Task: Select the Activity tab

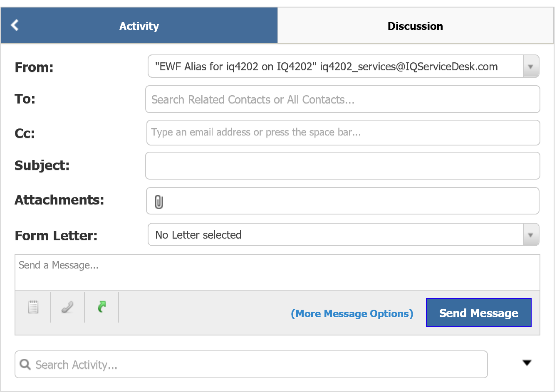Action: (x=139, y=26)
